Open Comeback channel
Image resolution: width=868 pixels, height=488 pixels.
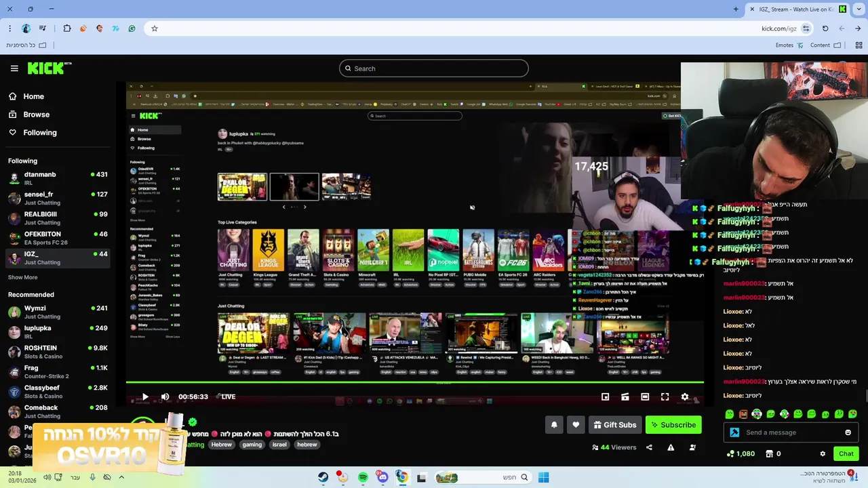pyautogui.click(x=57, y=411)
